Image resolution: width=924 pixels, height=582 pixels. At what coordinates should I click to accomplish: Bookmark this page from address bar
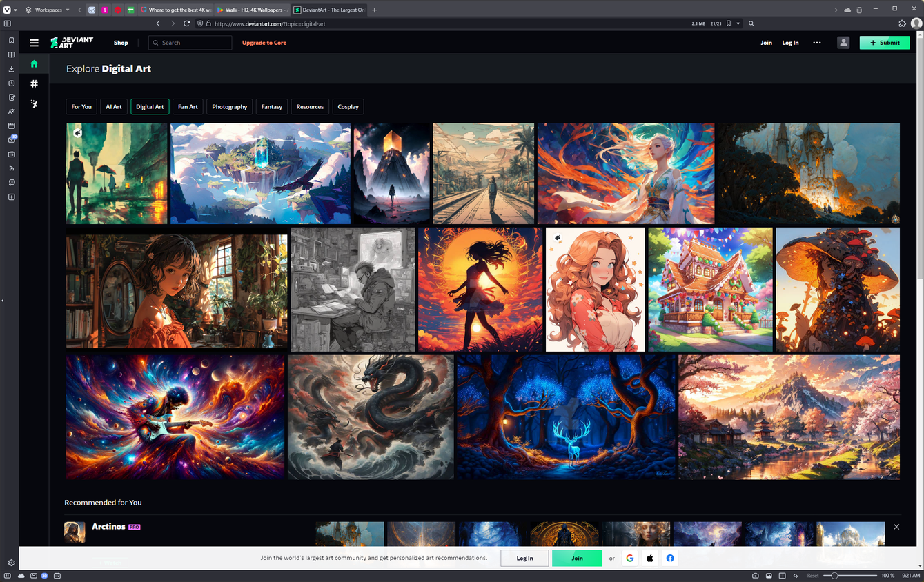click(729, 23)
